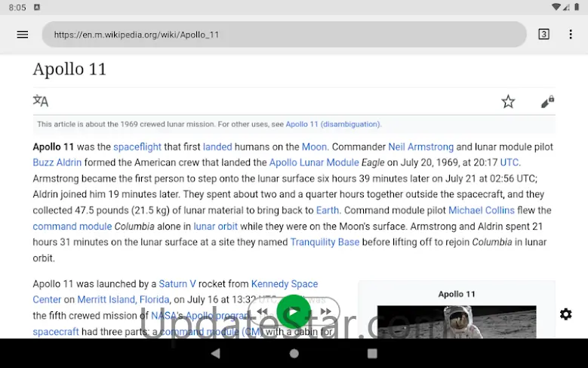This screenshot has height=368, width=588.
Task: Open Neil Armstrong article link
Action: 420,147
